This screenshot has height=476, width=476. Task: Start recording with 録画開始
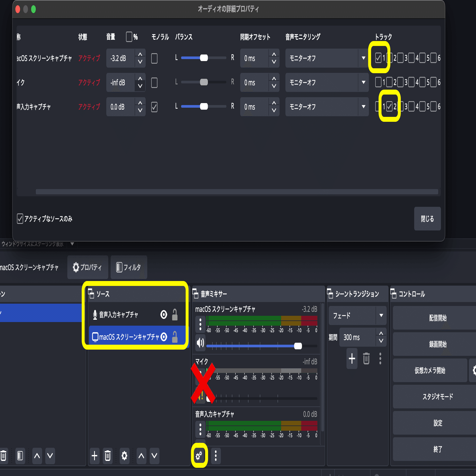[438, 344]
